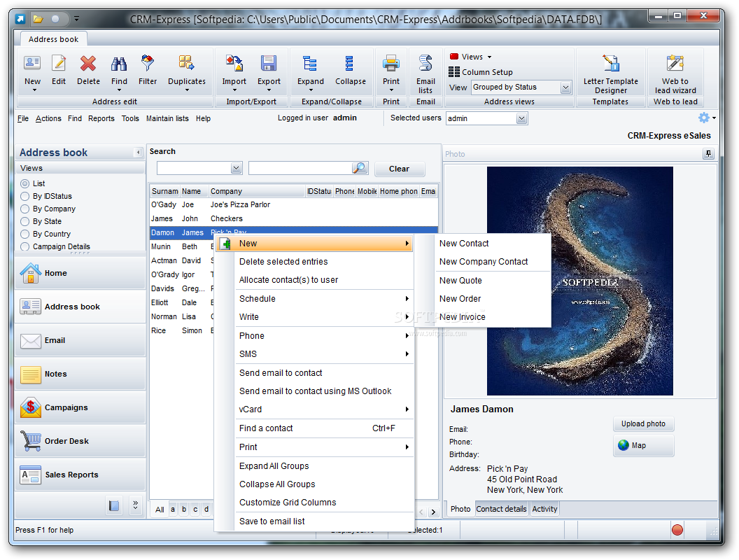Select the Campaign Details view option
This screenshot has height=560, width=739.
[x=24, y=246]
